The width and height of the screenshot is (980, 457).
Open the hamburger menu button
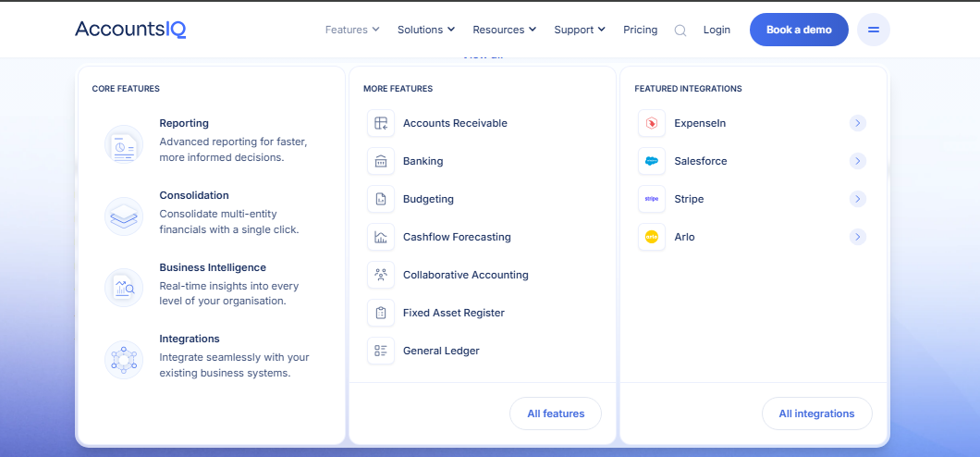[873, 30]
